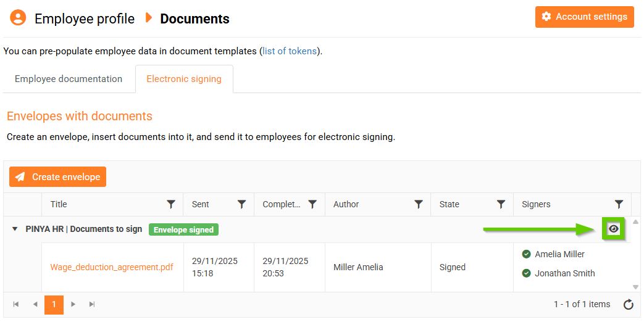Open Account settings
This screenshot has height=322, width=644.
click(585, 17)
